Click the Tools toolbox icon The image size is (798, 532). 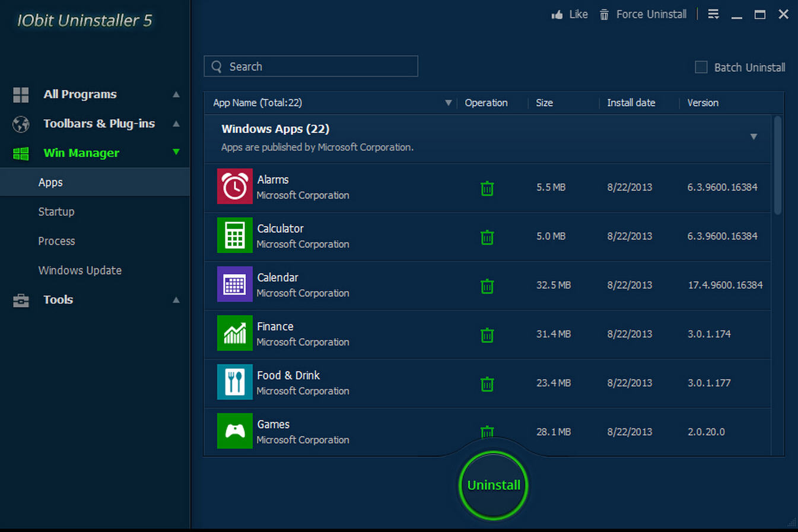tap(21, 301)
